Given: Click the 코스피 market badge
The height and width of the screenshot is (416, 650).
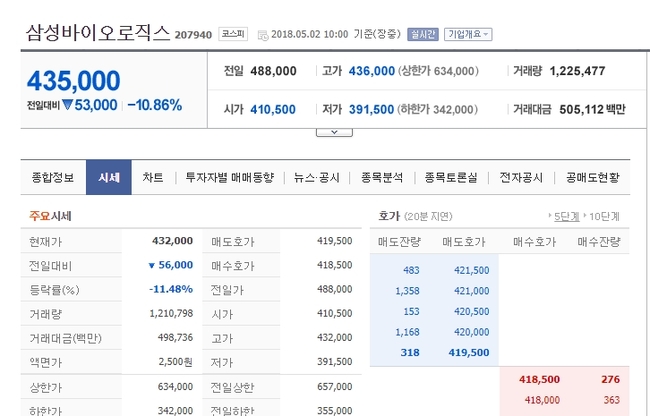Looking at the screenshot, I should (x=233, y=34).
